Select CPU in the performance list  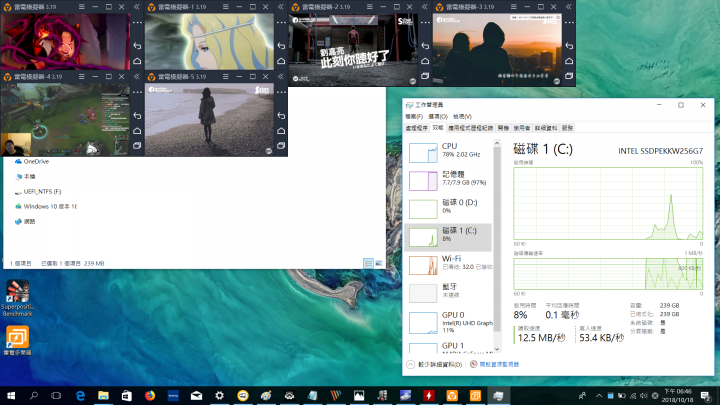(448, 153)
